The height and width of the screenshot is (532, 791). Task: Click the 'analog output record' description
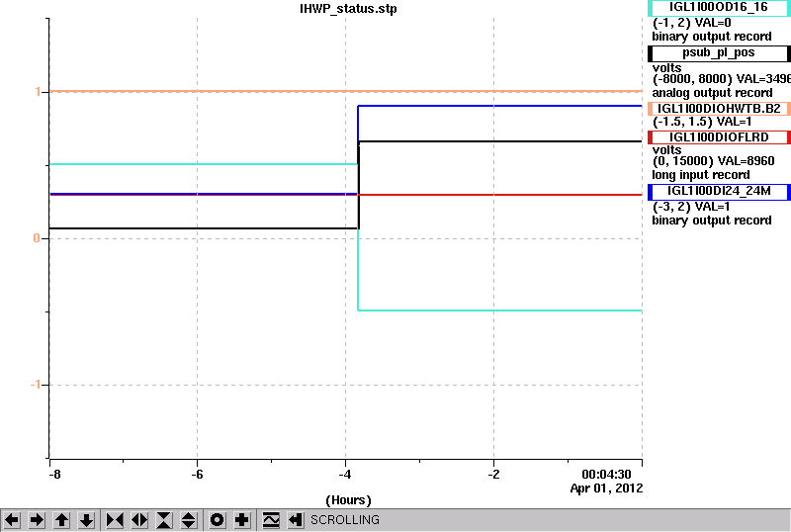coord(712,93)
